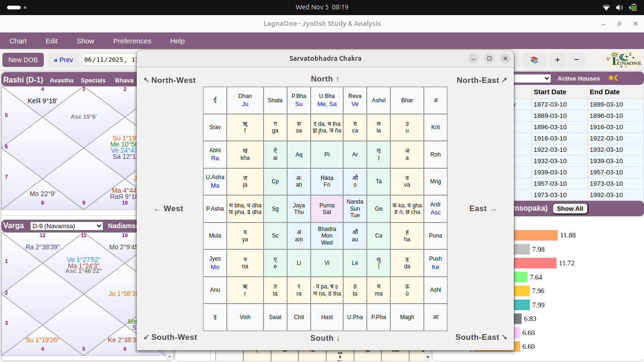Zoom out using the − toolbar icon
644x362 pixels.
click(x=576, y=60)
